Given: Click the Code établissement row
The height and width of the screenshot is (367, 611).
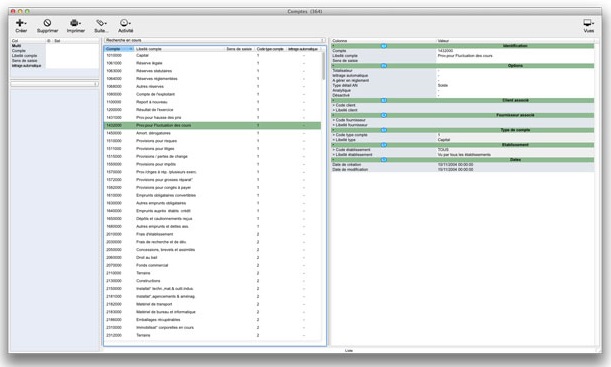Looking at the screenshot, I should [463, 150].
